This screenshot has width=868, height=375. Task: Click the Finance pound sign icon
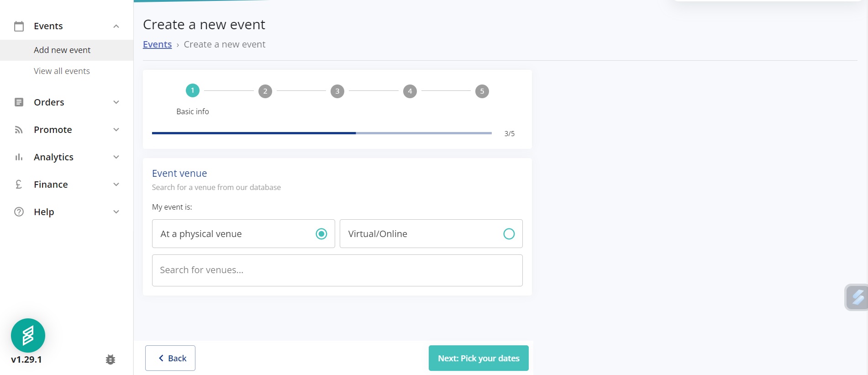click(x=19, y=185)
